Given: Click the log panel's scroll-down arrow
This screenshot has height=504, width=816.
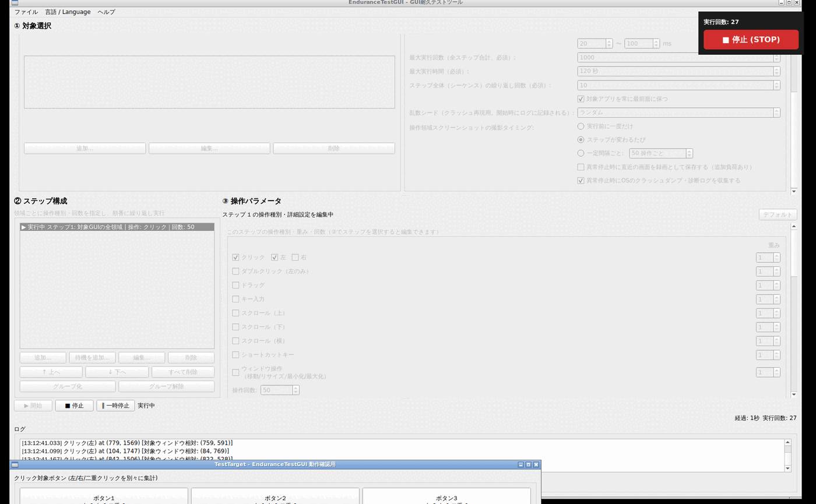Looking at the screenshot, I should pos(788,468).
